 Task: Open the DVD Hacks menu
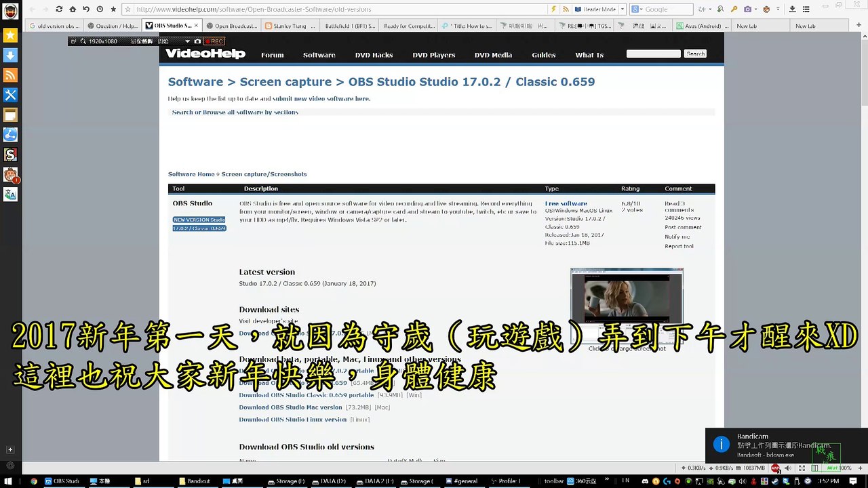(x=374, y=55)
